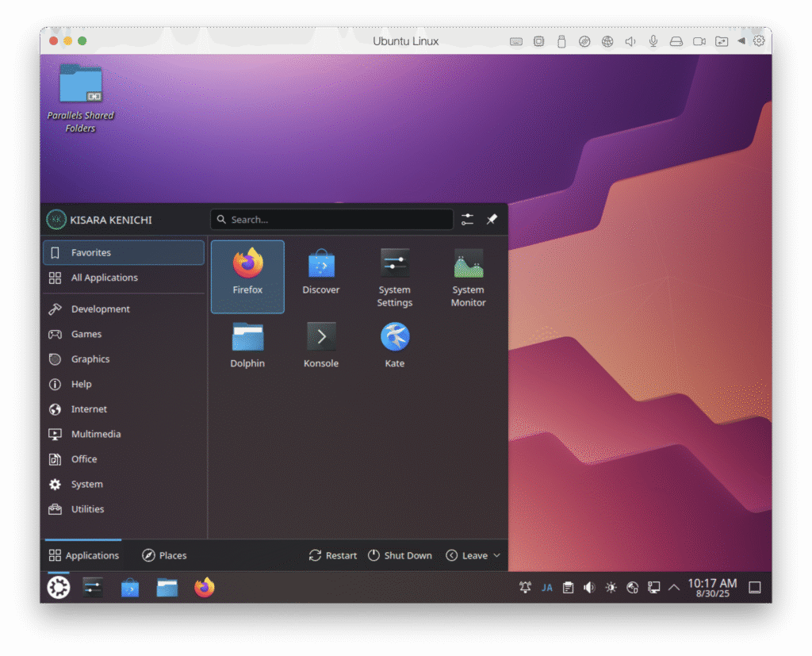Click the Parallels shared folder icon
Viewport: 812px width, 656px height.
click(x=722, y=41)
